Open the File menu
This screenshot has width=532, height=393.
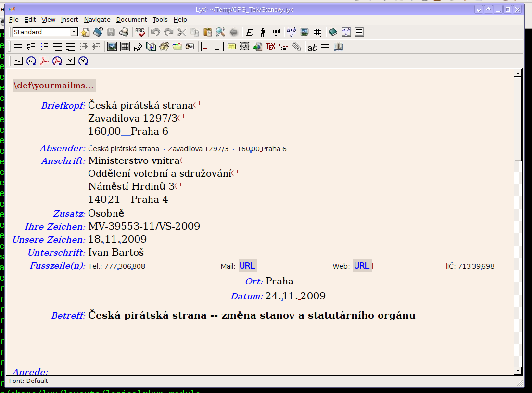point(13,20)
